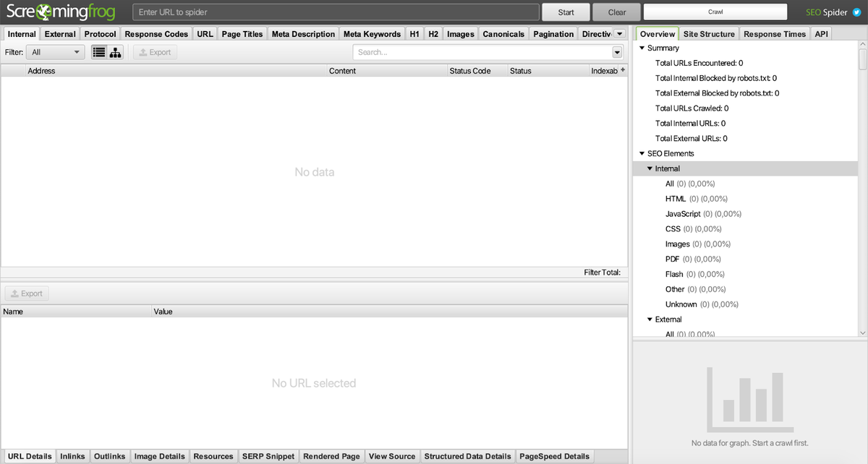Collapse the External tree node
This screenshot has height=464, width=868.
(650, 319)
